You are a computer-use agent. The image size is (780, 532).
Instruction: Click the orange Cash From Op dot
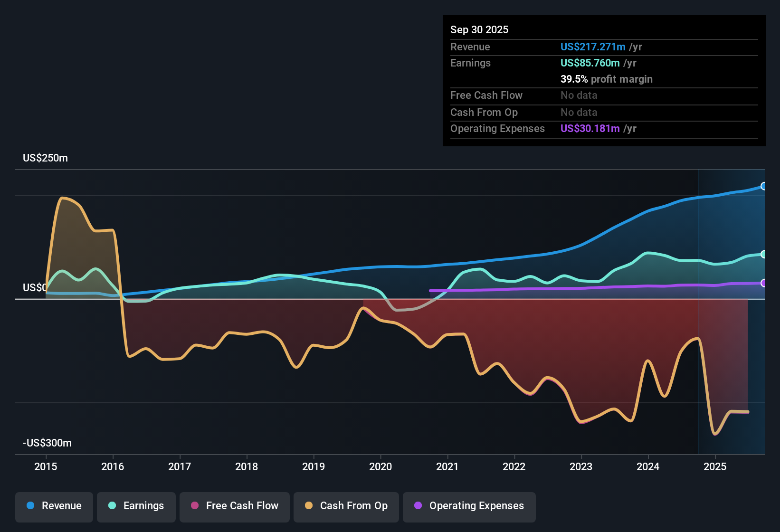309,506
